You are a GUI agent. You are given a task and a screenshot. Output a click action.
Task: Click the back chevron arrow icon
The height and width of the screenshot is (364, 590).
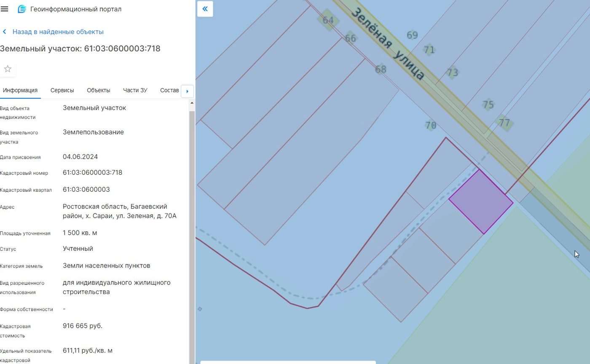5,32
